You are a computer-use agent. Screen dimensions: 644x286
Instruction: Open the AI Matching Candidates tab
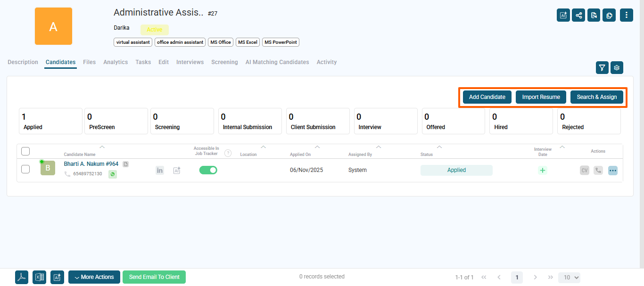(x=277, y=62)
